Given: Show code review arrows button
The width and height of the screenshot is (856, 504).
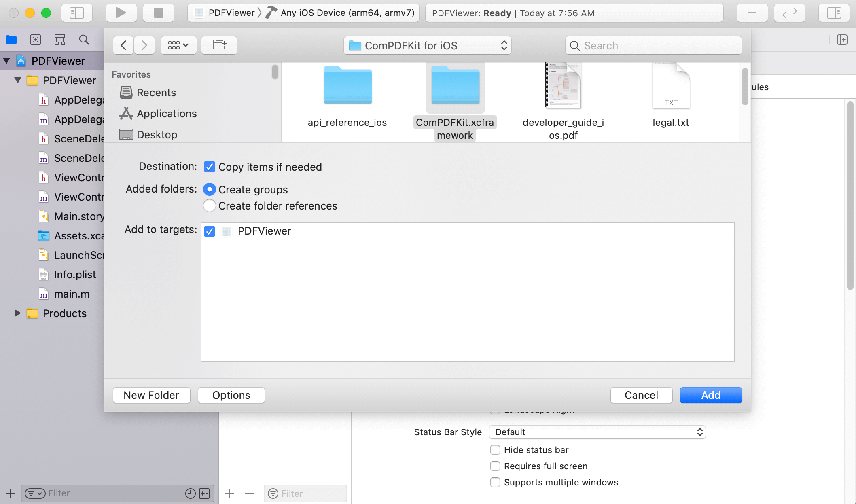Looking at the screenshot, I should tap(789, 13).
